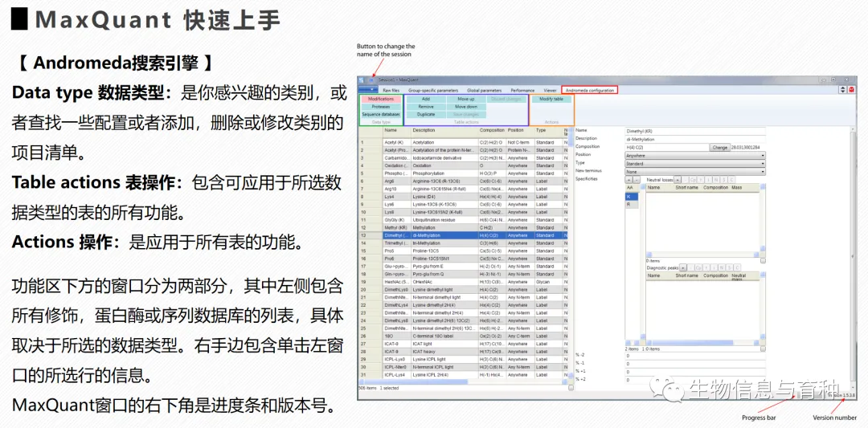Click the minus button next to Specificities
Screen dimensions: 868x428
[x=636, y=180]
